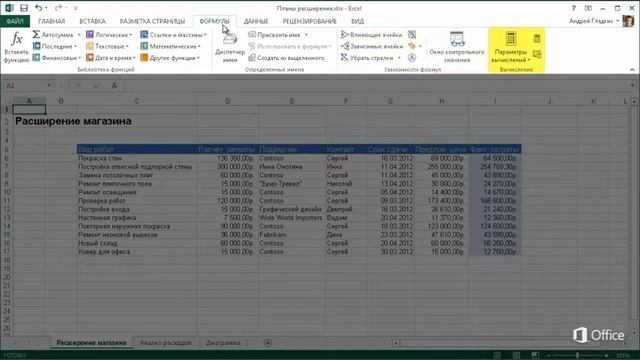Open the Анализ расходов sheet tab
The height and width of the screenshot is (360, 640).
click(x=165, y=343)
